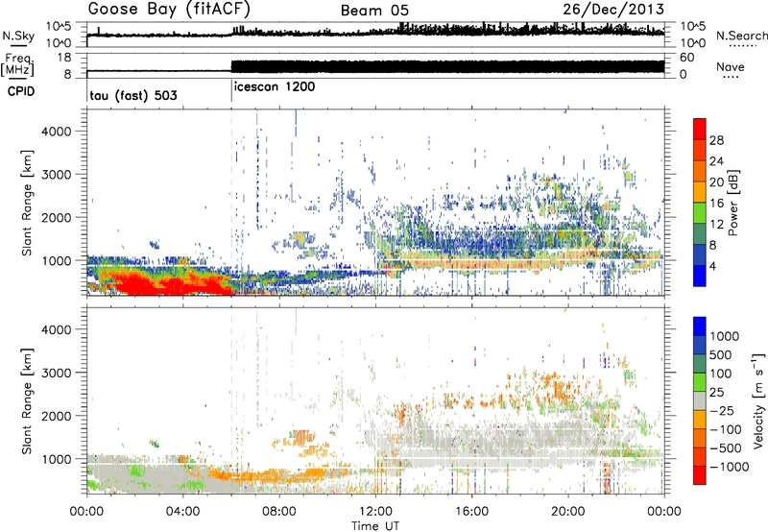Click the 'Slant Range [km]' label of power panel

click(27, 203)
